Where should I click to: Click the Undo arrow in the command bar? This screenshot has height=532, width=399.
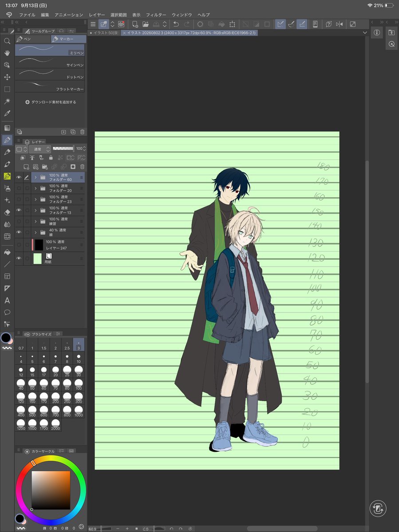(x=176, y=24)
